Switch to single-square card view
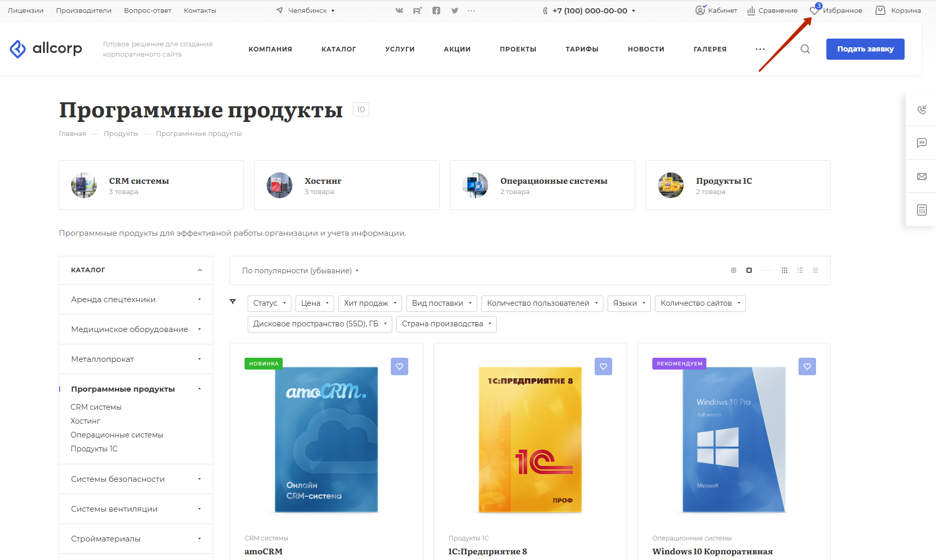 (749, 270)
